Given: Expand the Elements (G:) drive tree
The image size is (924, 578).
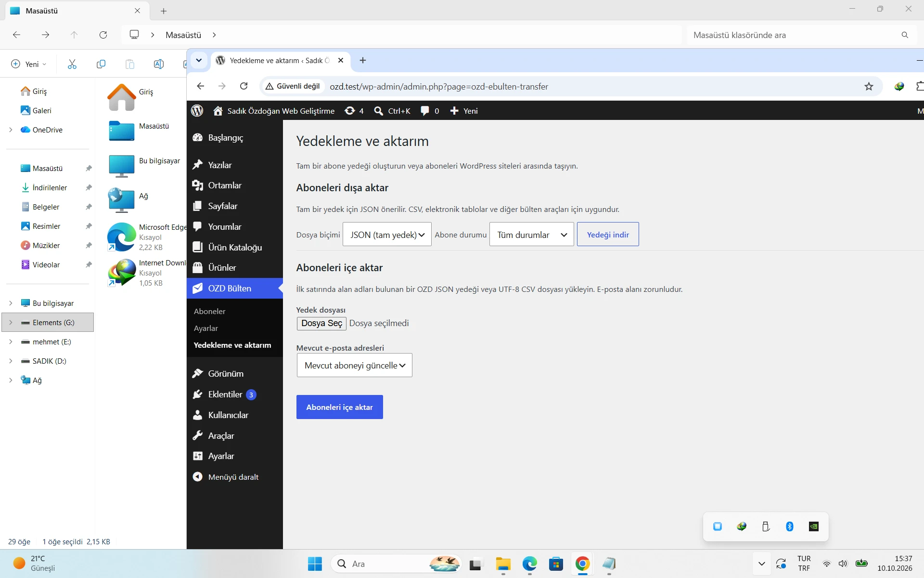Looking at the screenshot, I should coord(11,322).
